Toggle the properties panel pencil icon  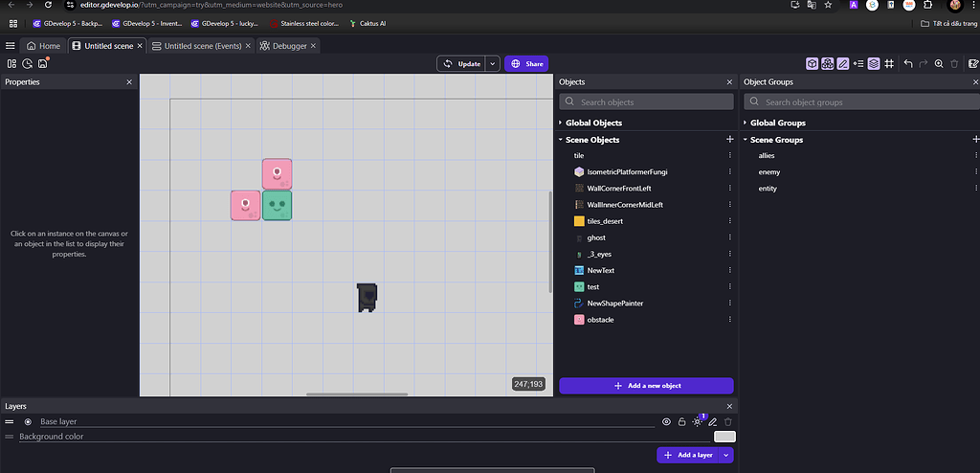point(843,63)
